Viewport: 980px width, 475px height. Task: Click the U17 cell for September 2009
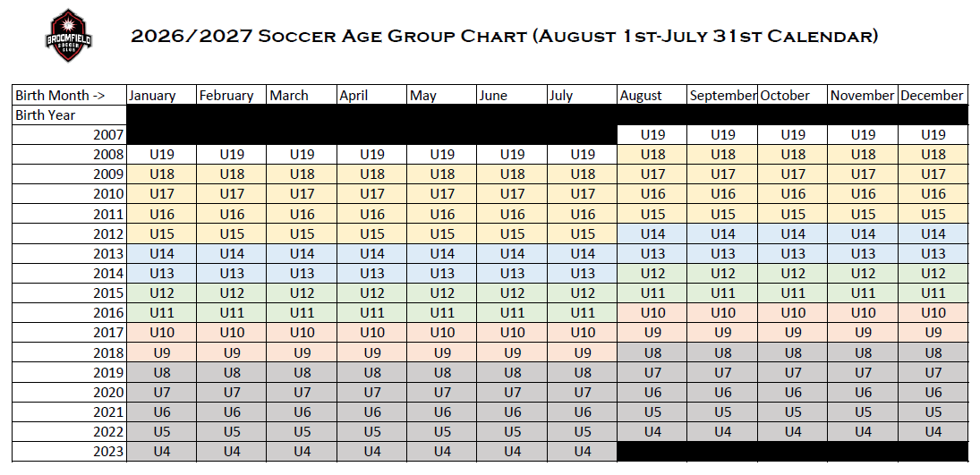[723, 174]
